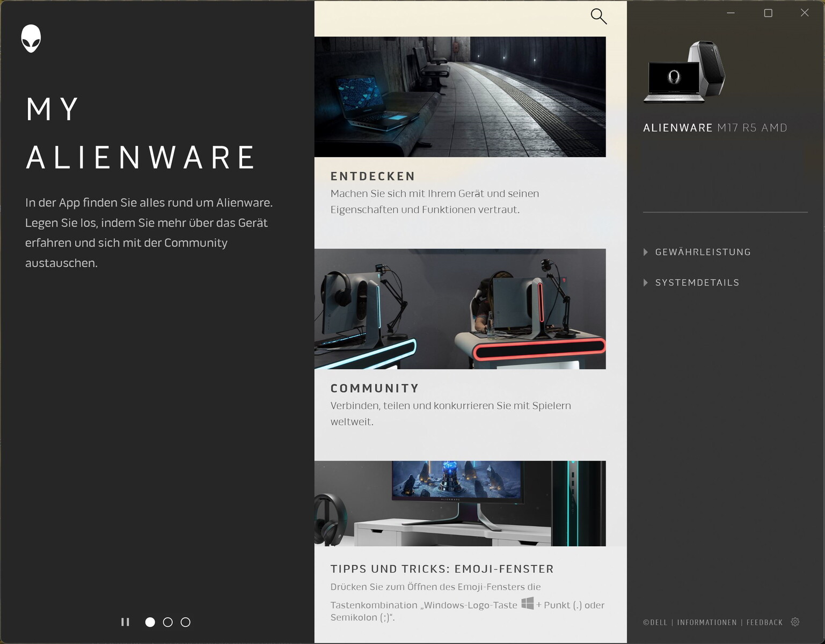Click the subway laptop banner image
Viewport: 825px width, 644px height.
[x=461, y=97]
